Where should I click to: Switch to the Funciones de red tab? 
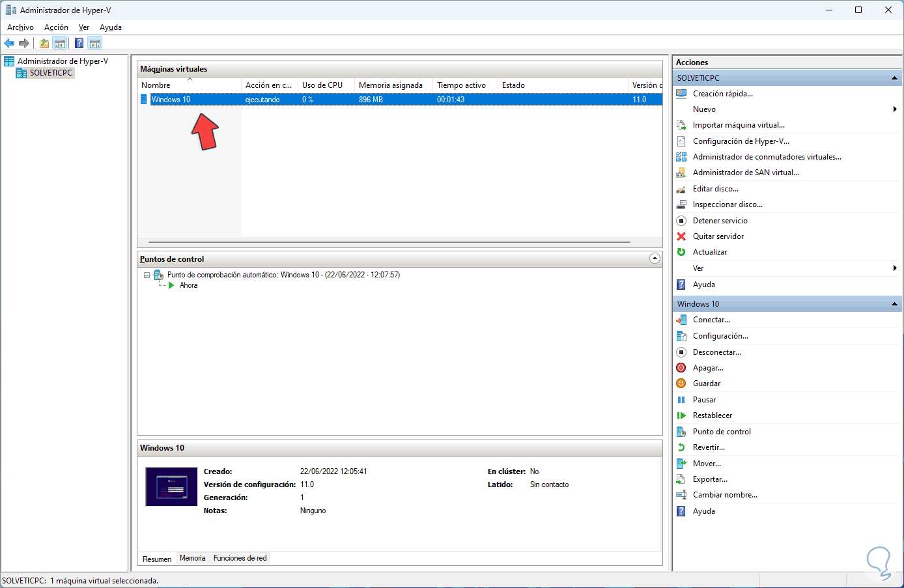coord(240,558)
